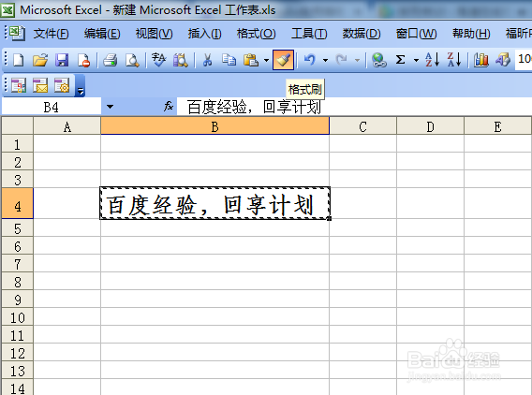The height and width of the screenshot is (395, 532).
Task: Open Print Preview magnifier icon
Action: tap(132, 60)
